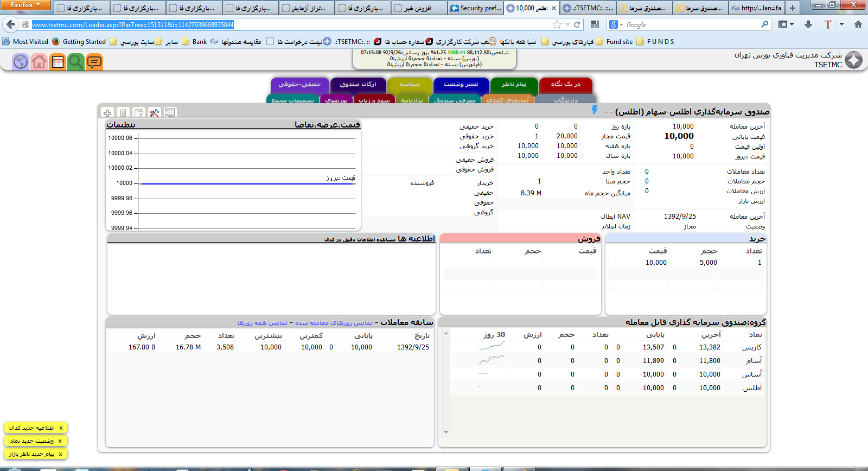This screenshot has width=868, height=471.
Task: Expand the Google search engine selector
Action: click(615, 24)
